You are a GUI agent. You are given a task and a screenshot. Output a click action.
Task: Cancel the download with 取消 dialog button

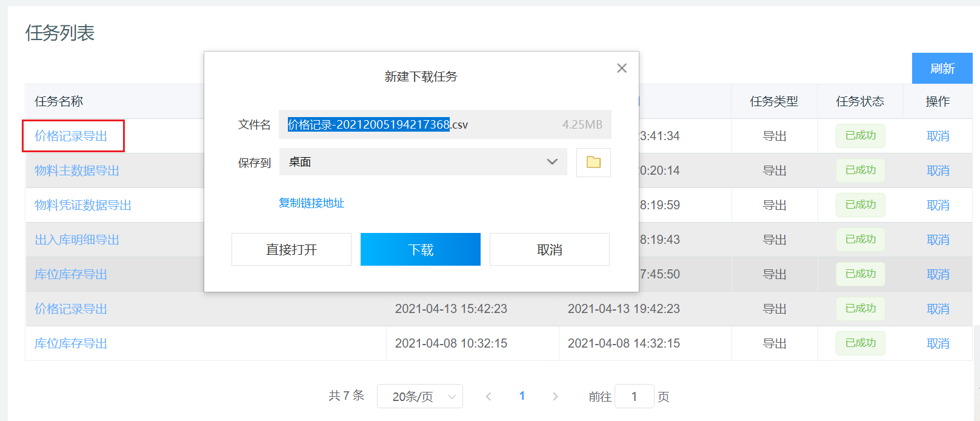tap(549, 249)
